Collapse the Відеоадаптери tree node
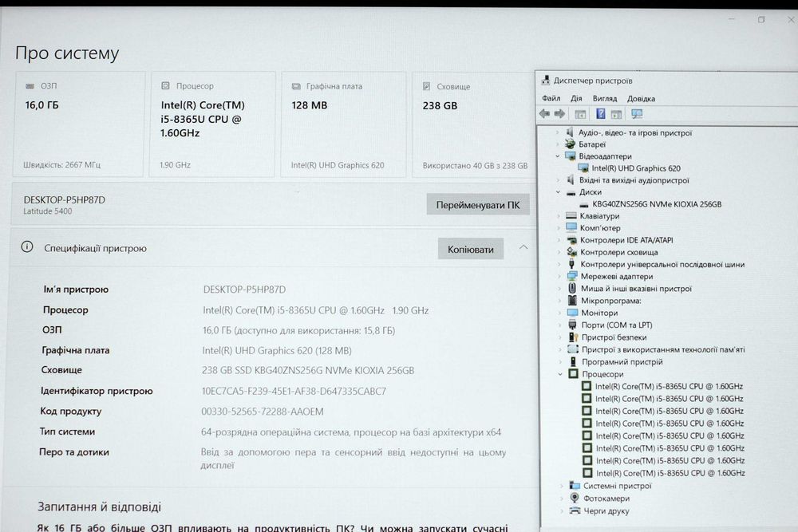This screenshot has width=798, height=532. coord(557,156)
